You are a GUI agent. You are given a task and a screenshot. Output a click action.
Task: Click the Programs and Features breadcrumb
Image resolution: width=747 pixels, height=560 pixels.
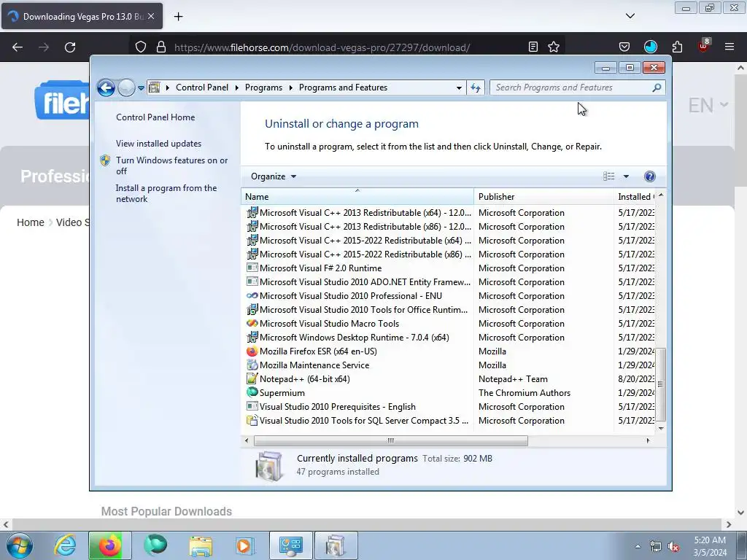pyautogui.click(x=343, y=87)
